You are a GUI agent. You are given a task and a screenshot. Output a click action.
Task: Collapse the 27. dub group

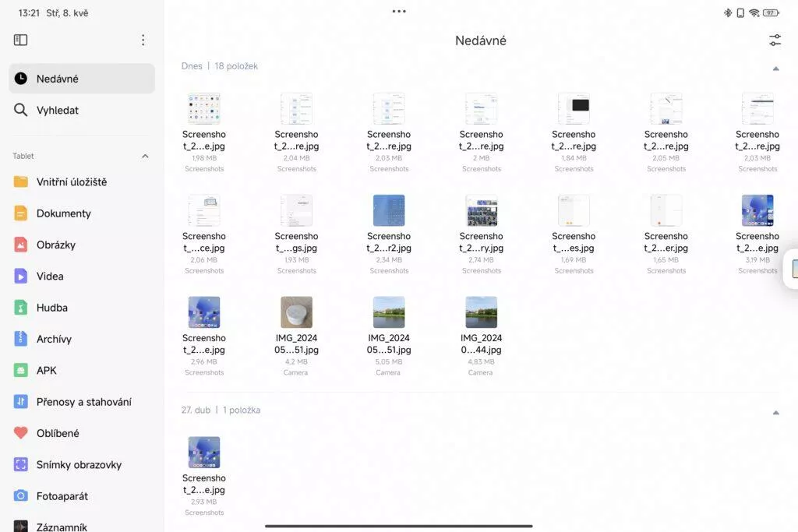[775, 413]
